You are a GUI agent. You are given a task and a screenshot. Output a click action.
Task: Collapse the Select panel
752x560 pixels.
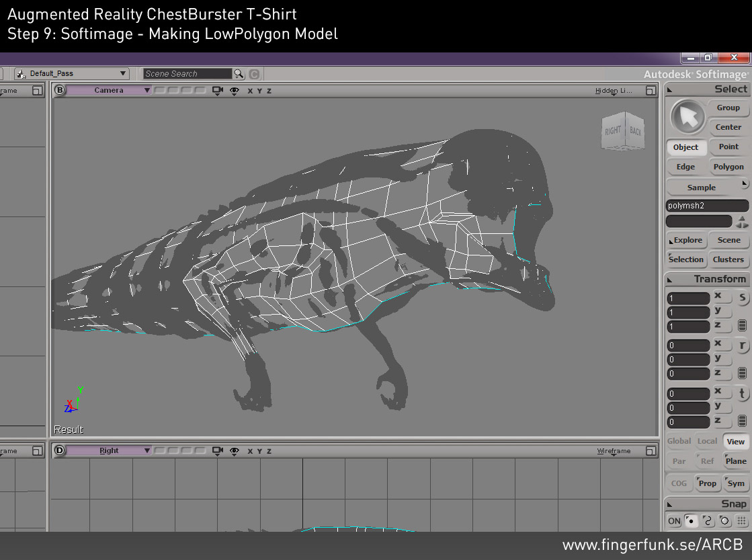tap(670, 89)
